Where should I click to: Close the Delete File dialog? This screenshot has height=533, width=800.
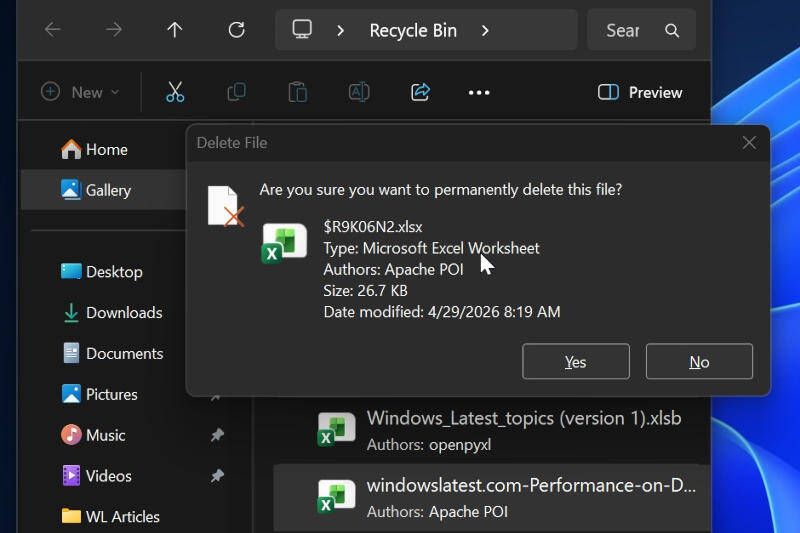(x=749, y=143)
